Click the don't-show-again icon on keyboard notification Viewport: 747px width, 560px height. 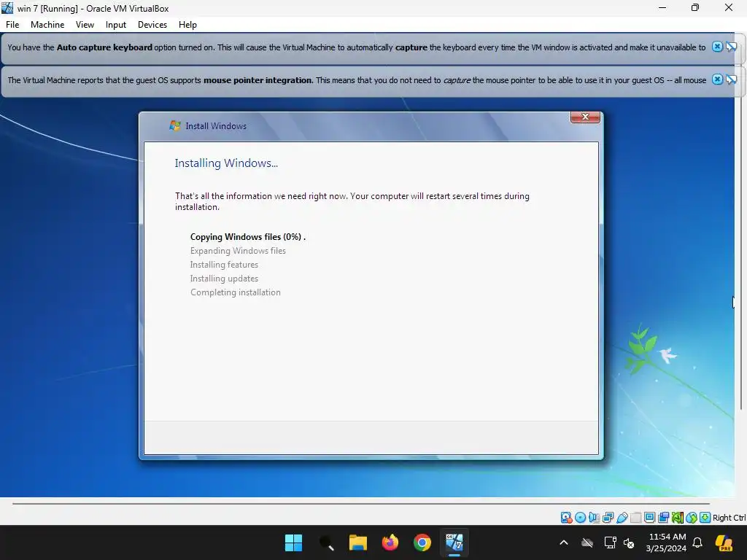click(731, 47)
